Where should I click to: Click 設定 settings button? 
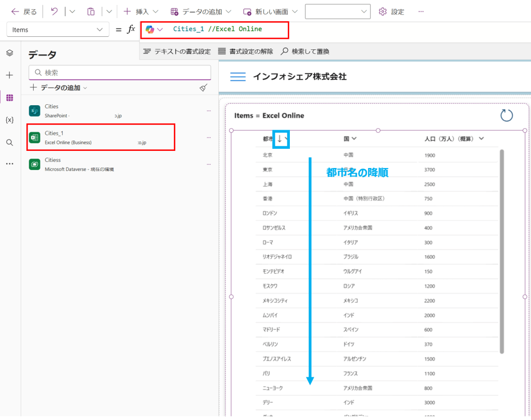point(392,11)
